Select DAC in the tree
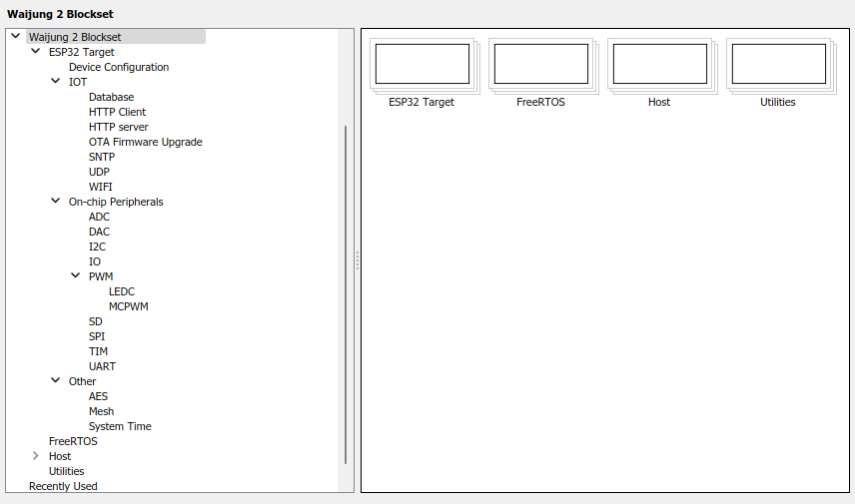The height and width of the screenshot is (504, 855). click(99, 232)
